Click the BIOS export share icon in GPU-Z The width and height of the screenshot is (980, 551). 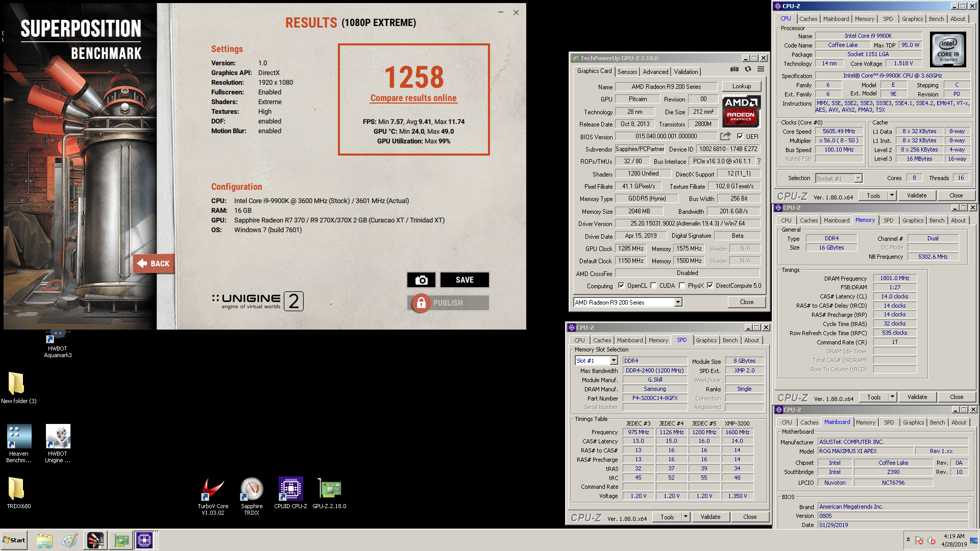(725, 136)
